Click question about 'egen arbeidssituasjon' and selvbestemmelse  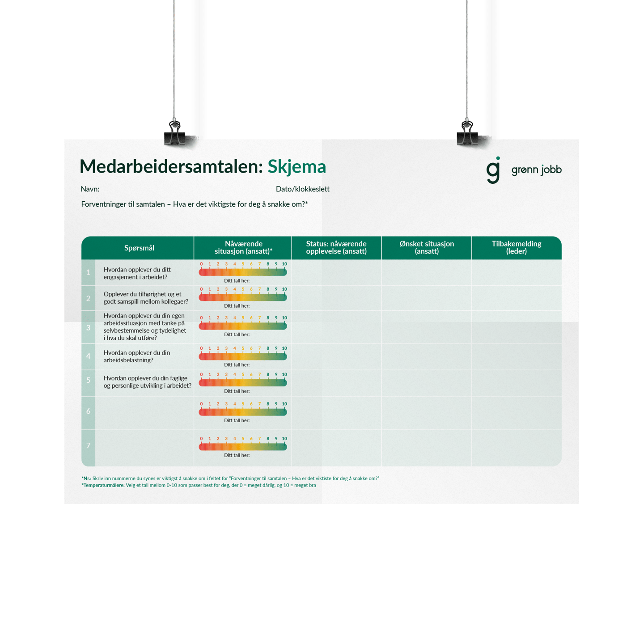point(144,327)
